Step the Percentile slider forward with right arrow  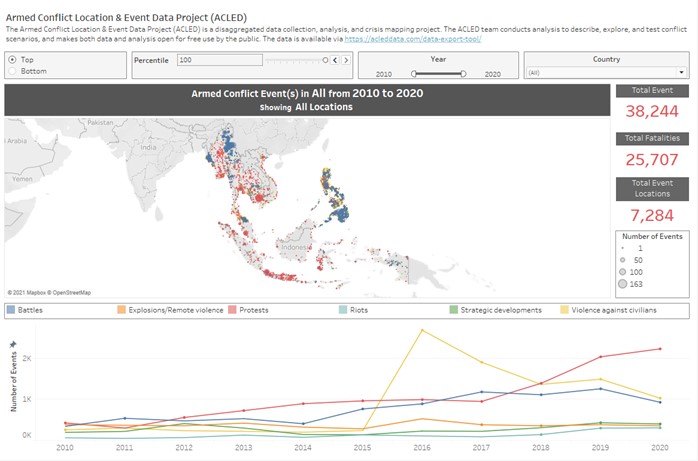click(348, 61)
